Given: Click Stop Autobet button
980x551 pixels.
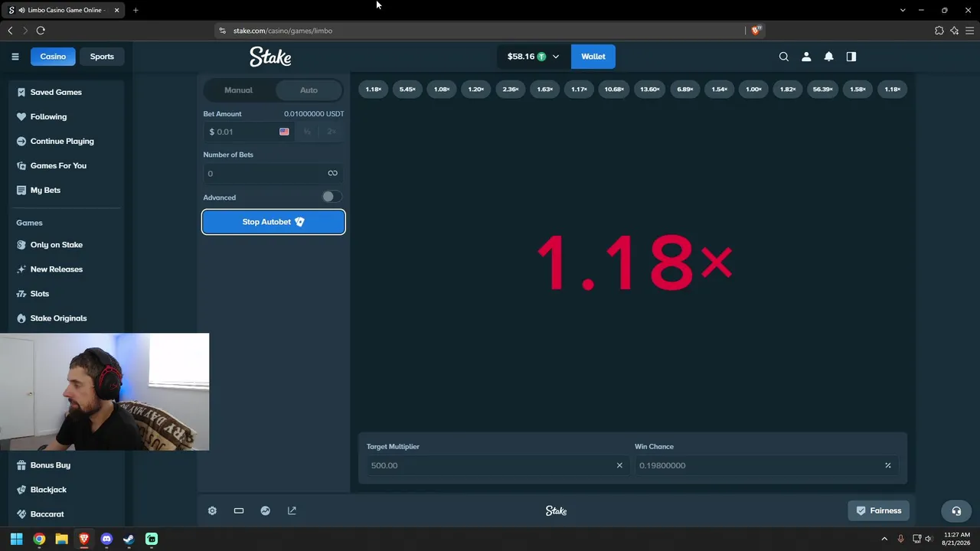Looking at the screenshot, I should 273,222.
